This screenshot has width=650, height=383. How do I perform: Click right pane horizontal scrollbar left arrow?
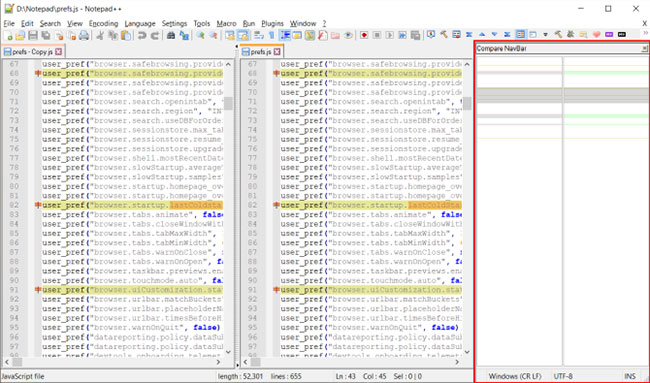coord(245,362)
